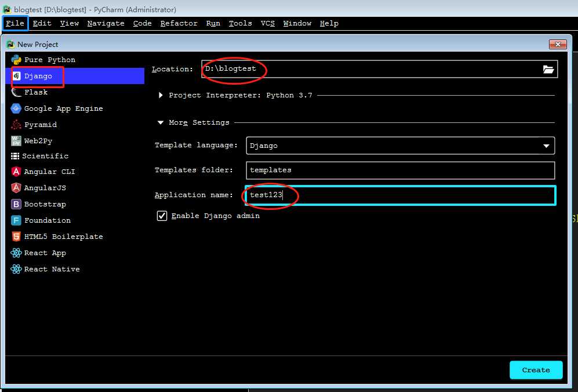Click the PyCharm icon in main title bar

click(x=7, y=9)
